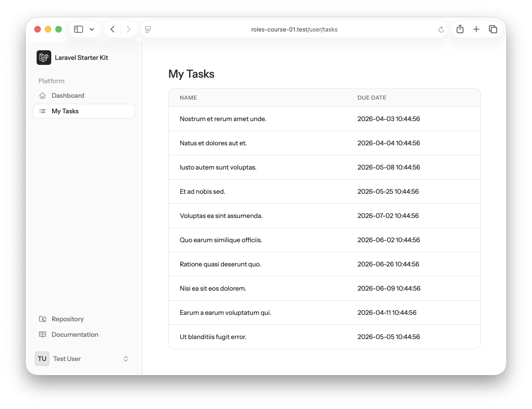Click the Dashboard home icon

tap(43, 96)
